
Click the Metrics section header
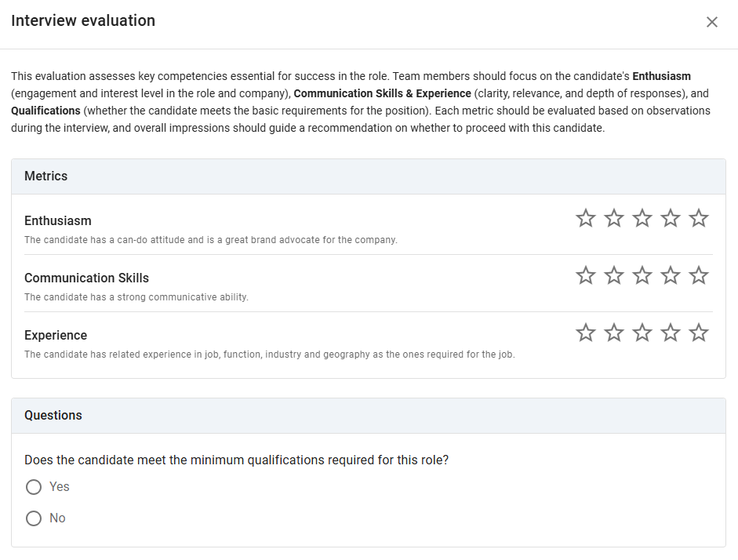45,176
